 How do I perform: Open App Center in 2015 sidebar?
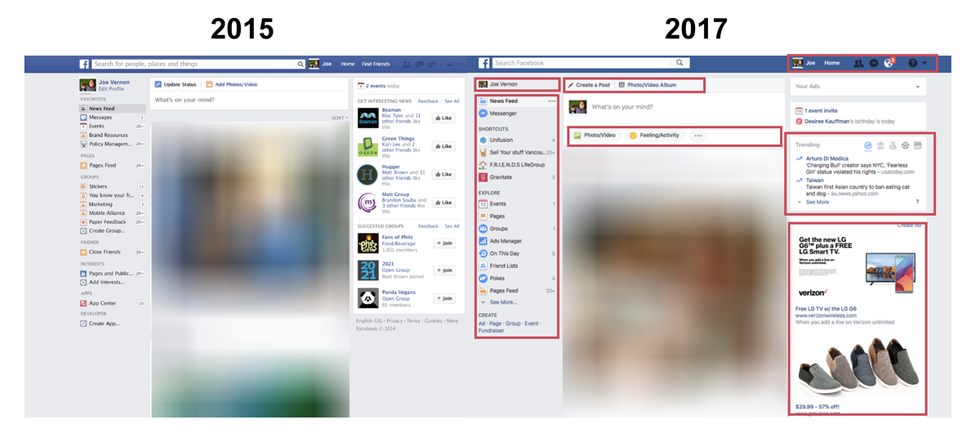(x=102, y=303)
